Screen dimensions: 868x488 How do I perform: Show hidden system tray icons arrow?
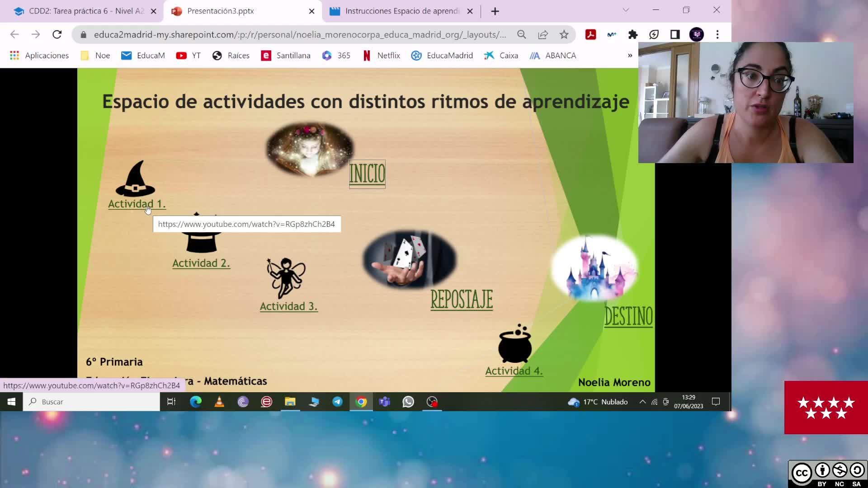pyautogui.click(x=642, y=402)
